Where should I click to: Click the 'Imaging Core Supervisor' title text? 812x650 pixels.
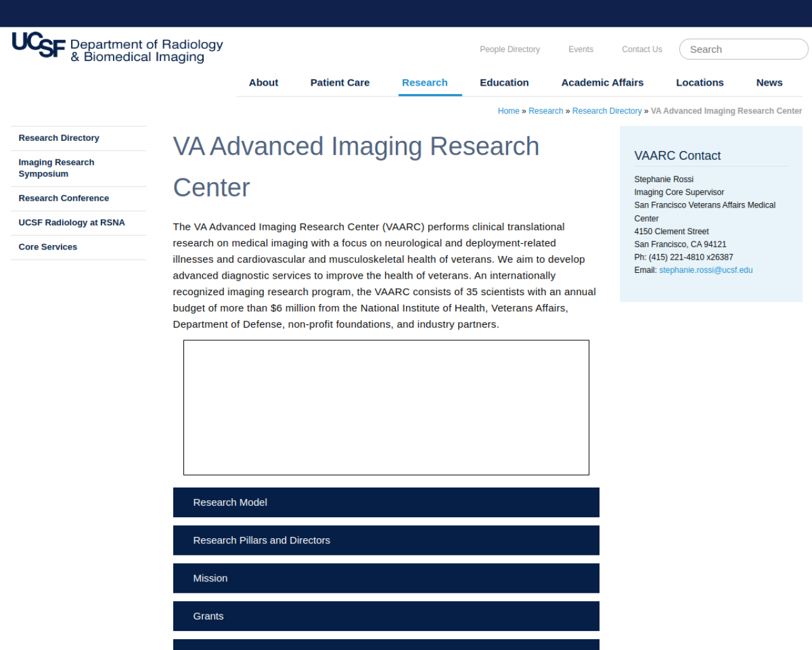pyautogui.click(x=679, y=192)
